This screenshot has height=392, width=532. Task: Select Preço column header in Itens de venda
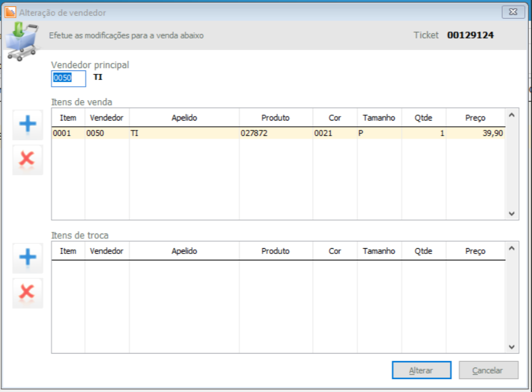pos(475,118)
